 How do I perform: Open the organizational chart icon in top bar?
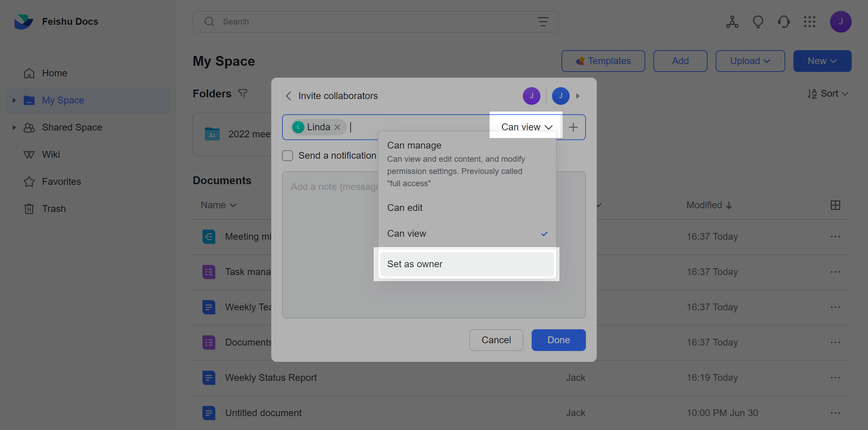click(732, 21)
